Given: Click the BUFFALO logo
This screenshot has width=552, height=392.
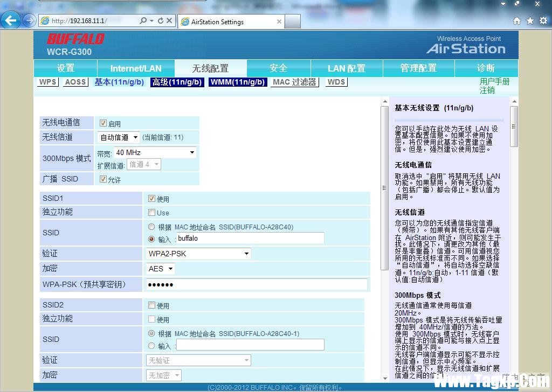Looking at the screenshot, I should (75, 39).
